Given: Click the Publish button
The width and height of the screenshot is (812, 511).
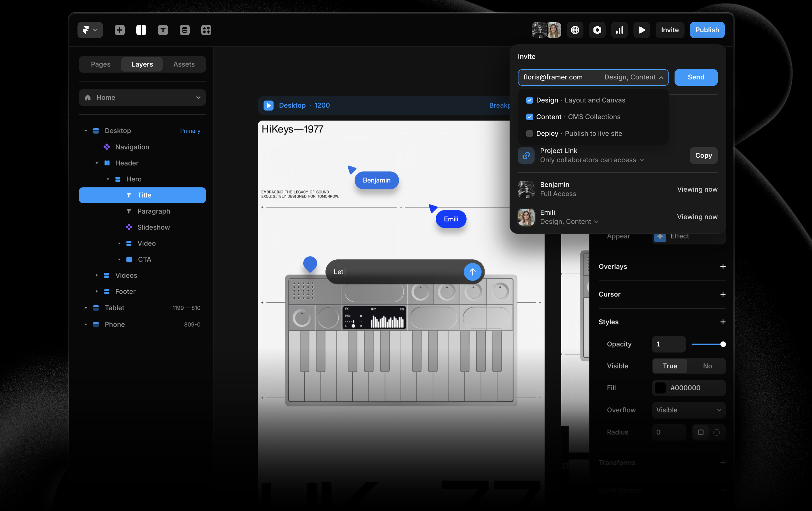Looking at the screenshot, I should 707,30.
